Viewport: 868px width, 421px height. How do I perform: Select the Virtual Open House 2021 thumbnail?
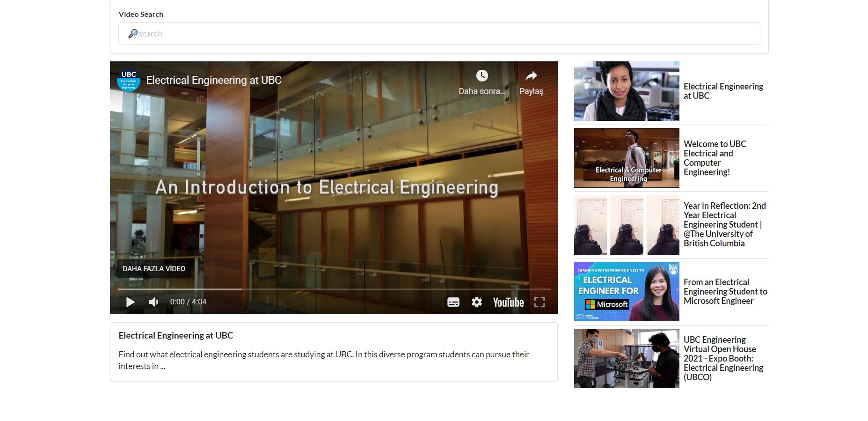tap(627, 359)
